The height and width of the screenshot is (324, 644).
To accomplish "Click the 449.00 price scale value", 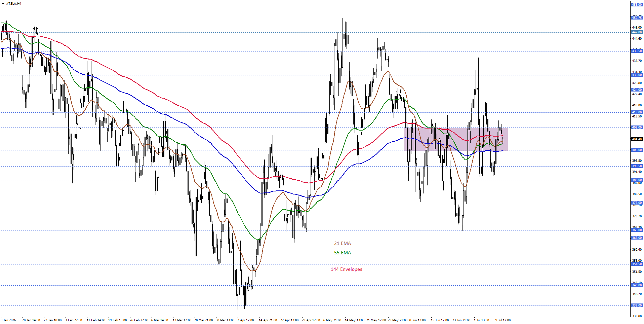I will pyautogui.click(x=637, y=28).
